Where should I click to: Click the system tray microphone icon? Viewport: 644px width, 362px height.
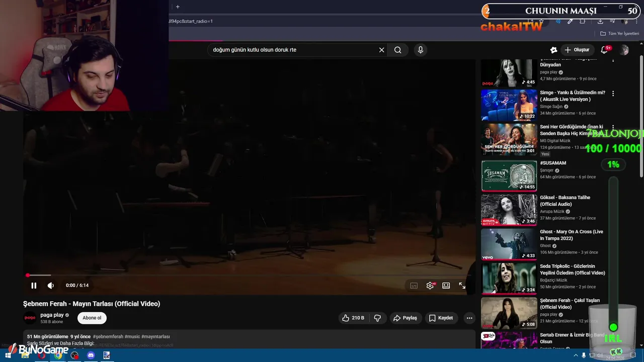tap(584, 355)
